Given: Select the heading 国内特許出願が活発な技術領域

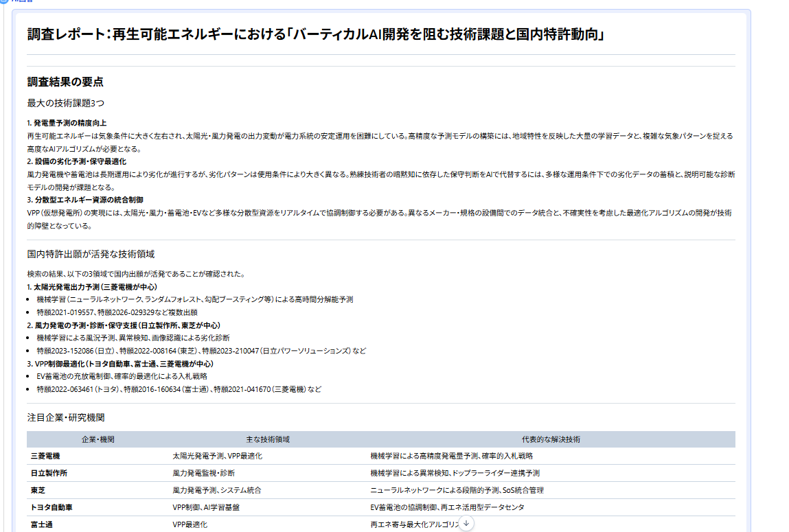Looking at the screenshot, I should [x=91, y=254].
